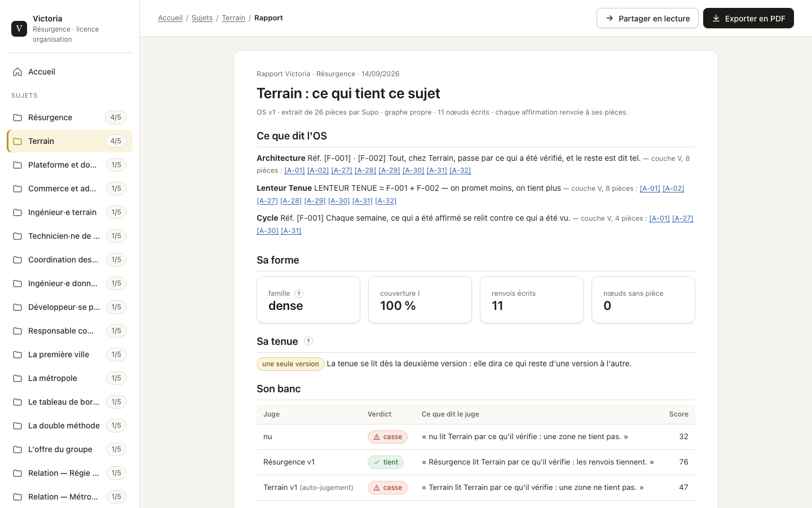Click the home icon beside Accueil

(x=17, y=72)
